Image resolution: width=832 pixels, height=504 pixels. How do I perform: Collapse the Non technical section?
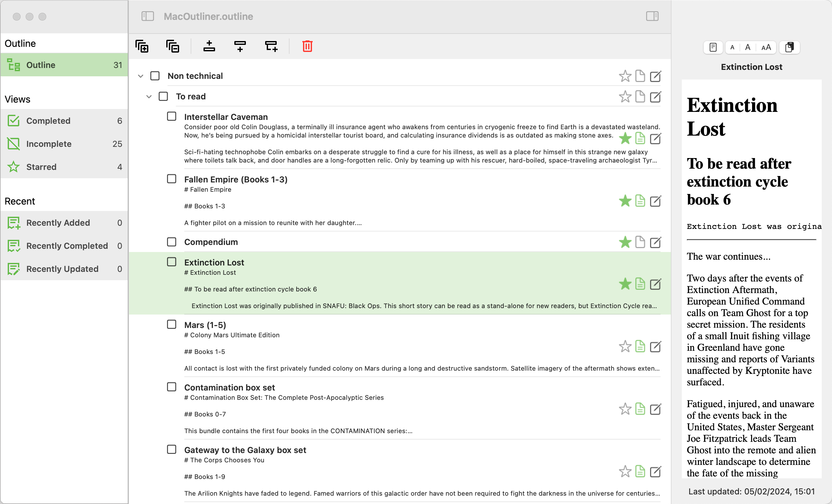pos(141,75)
